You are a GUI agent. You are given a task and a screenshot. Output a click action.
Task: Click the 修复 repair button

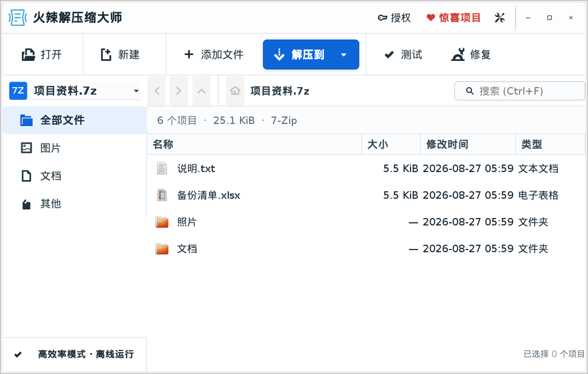point(471,54)
